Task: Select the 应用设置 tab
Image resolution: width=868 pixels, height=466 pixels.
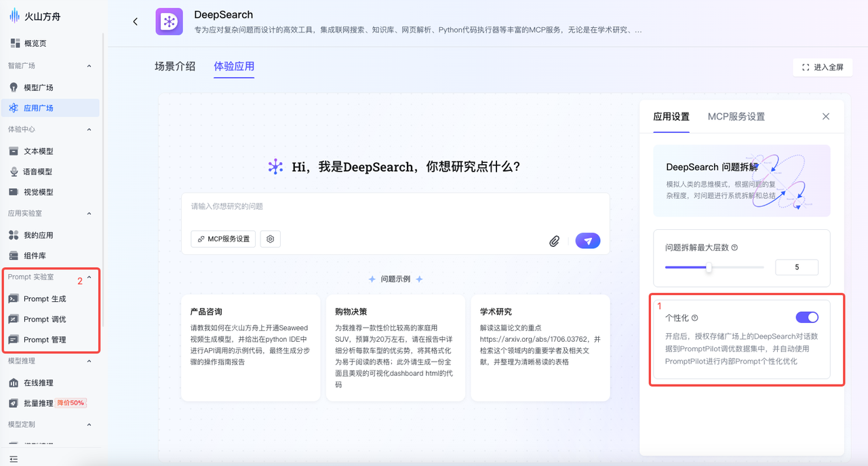Action: click(x=671, y=117)
